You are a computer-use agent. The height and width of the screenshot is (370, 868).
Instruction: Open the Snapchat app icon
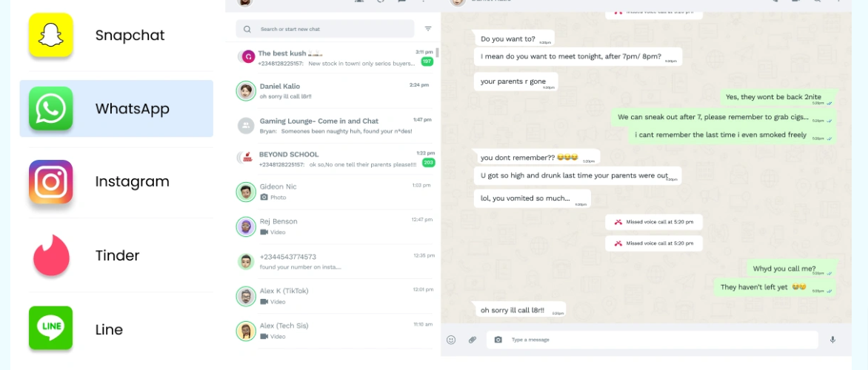[x=51, y=35]
